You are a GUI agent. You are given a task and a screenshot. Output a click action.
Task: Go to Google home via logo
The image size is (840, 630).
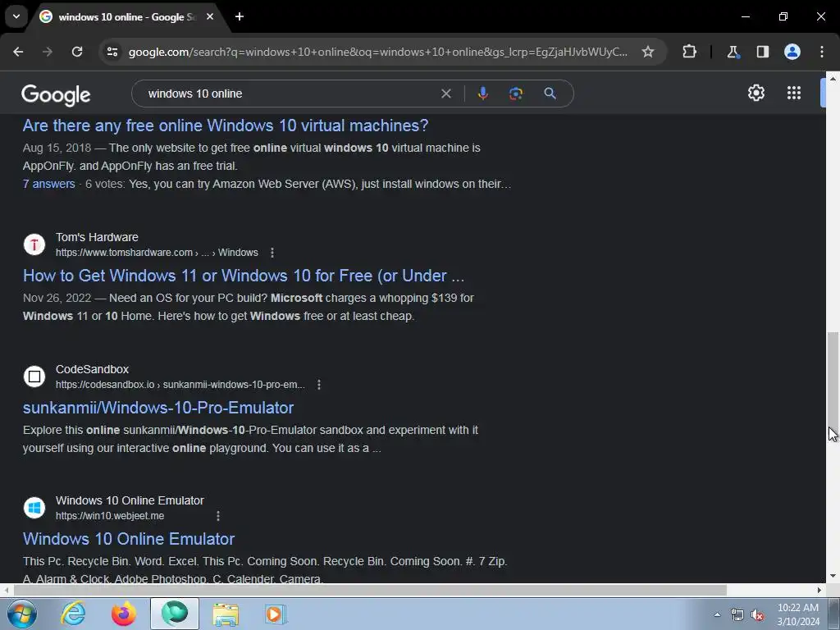point(56,95)
